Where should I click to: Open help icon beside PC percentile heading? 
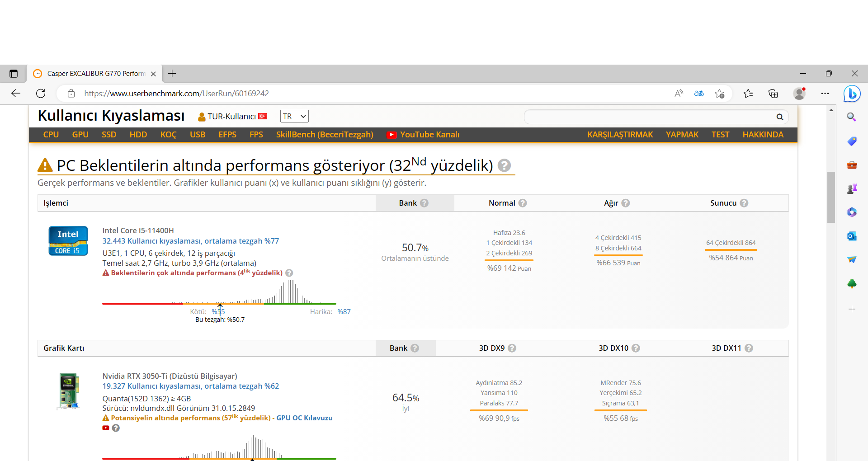click(x=504, y=165)
